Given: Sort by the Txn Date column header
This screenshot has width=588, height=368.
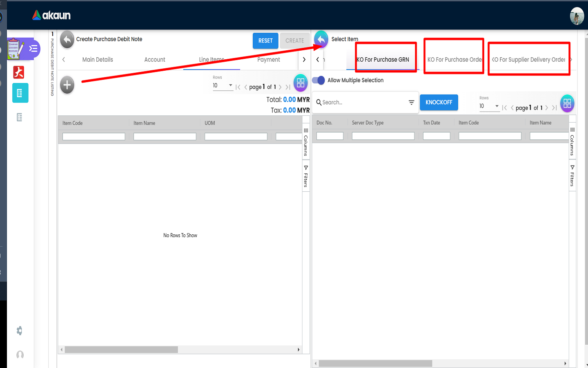Looking at the screenshot, I should tap(432, 123).
